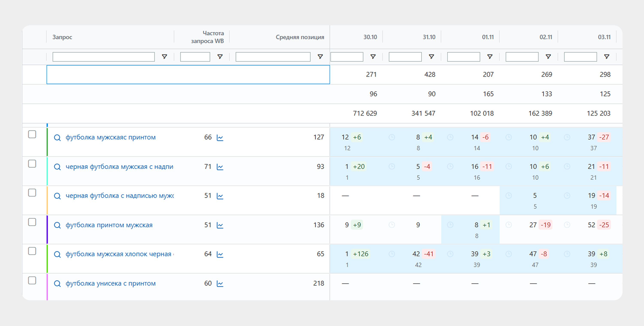Check the box for 'футболка мужскаяс принтом' row
644x326 pixels.
[x=32, y=134]
